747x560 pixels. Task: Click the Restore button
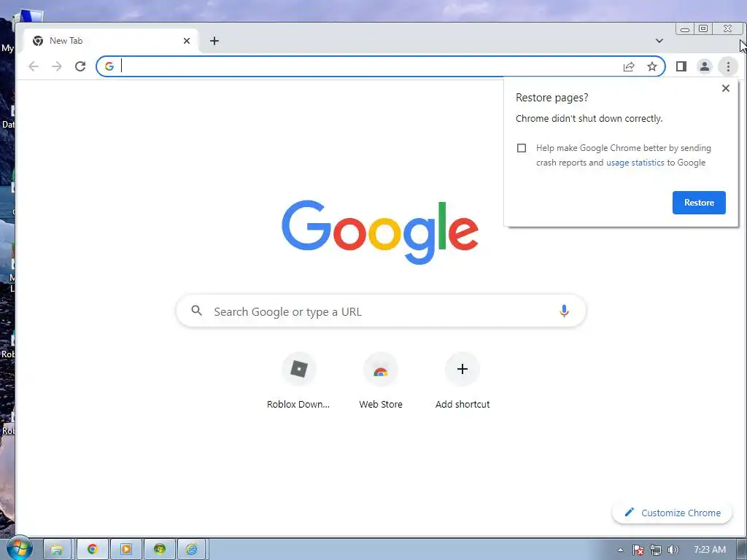[x=699, y=203]
